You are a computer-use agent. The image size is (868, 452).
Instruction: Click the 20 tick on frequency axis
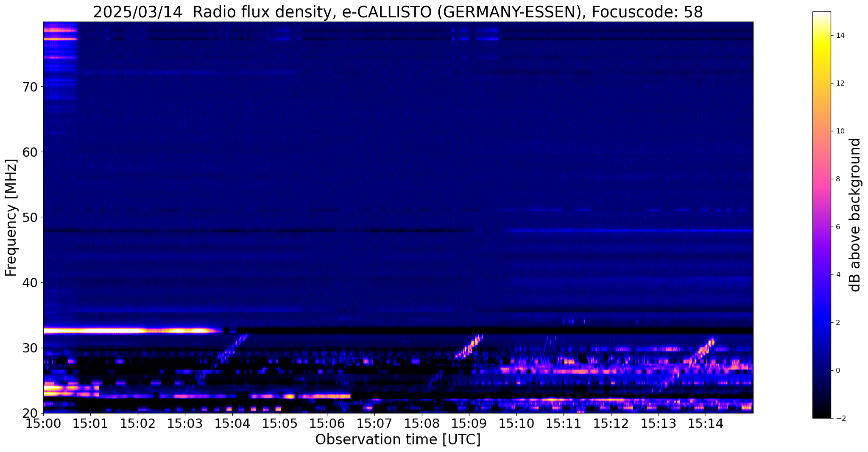click(31, 413)
